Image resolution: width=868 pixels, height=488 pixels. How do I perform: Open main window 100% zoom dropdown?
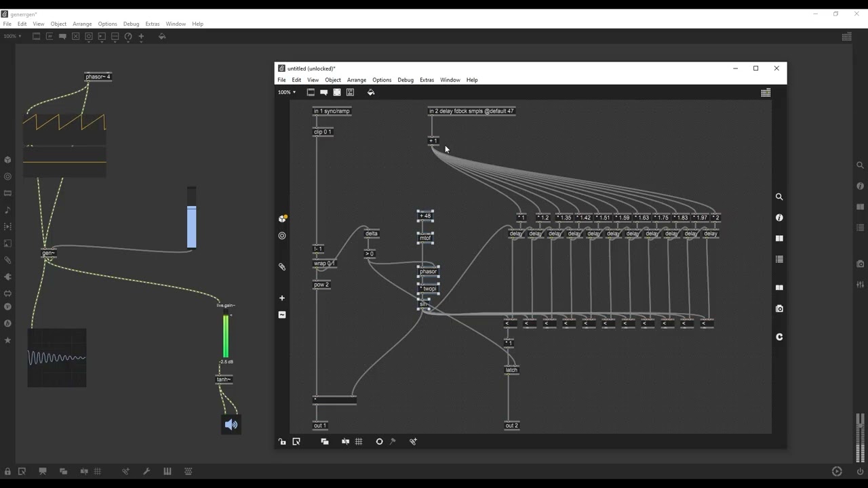[x=12, y=37]
